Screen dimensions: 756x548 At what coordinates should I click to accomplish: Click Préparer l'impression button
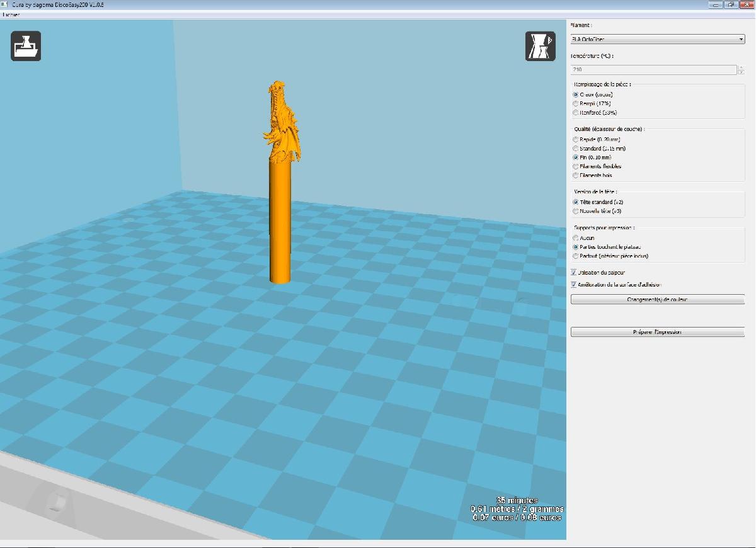tap(657, 332)
